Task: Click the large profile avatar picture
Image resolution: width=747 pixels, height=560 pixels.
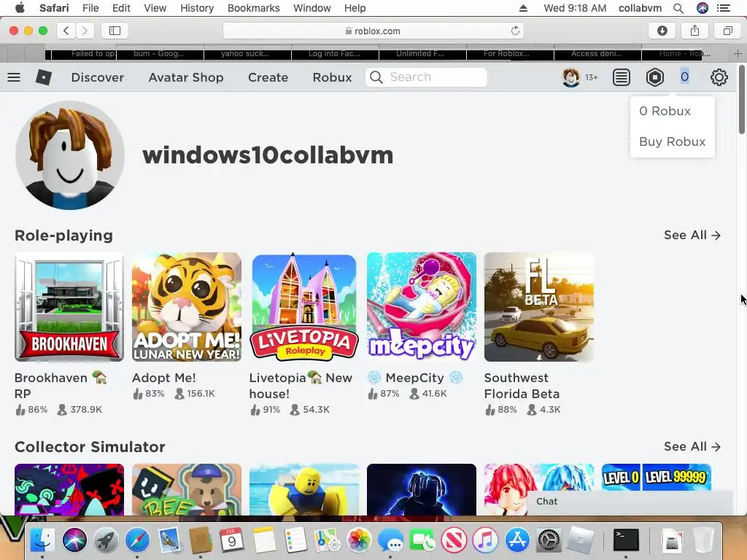Action: pos(70,155)
